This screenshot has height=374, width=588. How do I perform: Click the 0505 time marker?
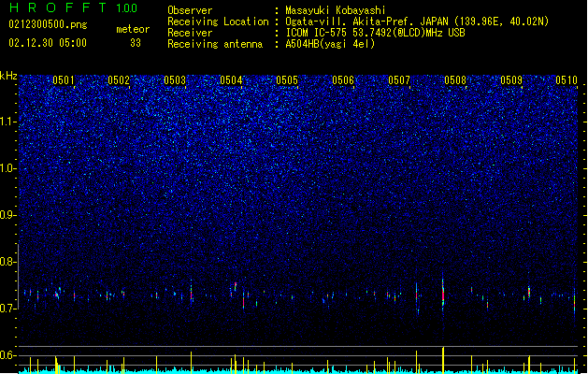pos(287,80)
